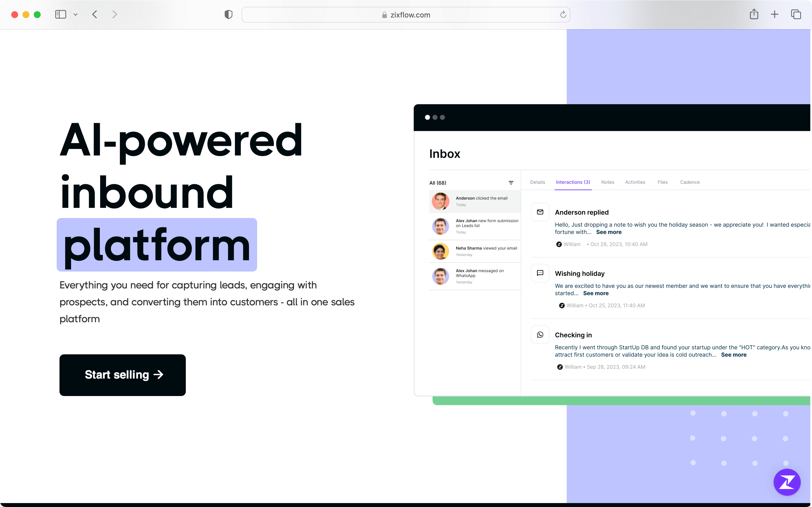
Task: Click the sidebar toggle icon in browser
Action: tap(61, 14)
